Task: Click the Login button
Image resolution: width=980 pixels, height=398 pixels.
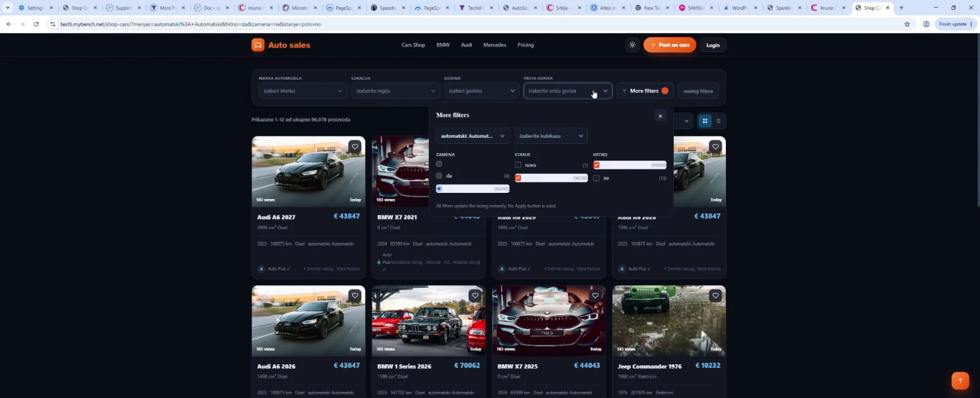Action: [713, 45]
